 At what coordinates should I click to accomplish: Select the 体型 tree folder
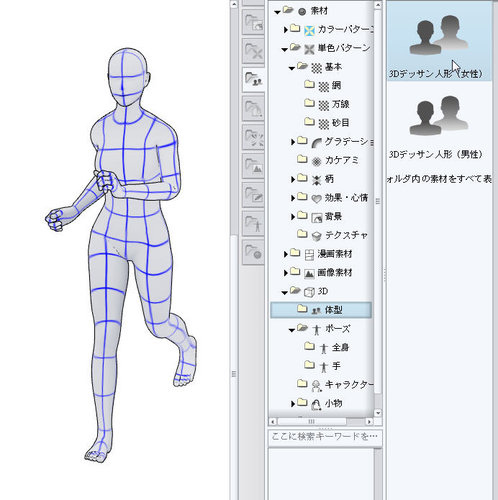[321, 310]
